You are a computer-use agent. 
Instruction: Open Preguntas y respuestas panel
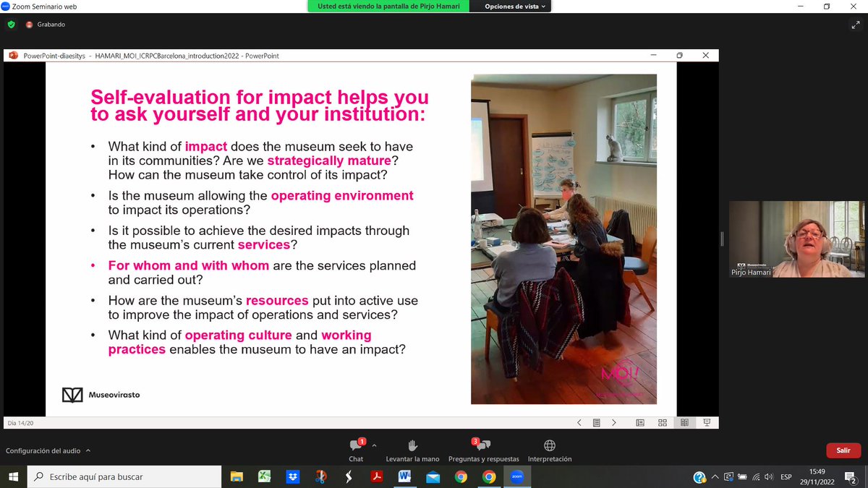483,450
